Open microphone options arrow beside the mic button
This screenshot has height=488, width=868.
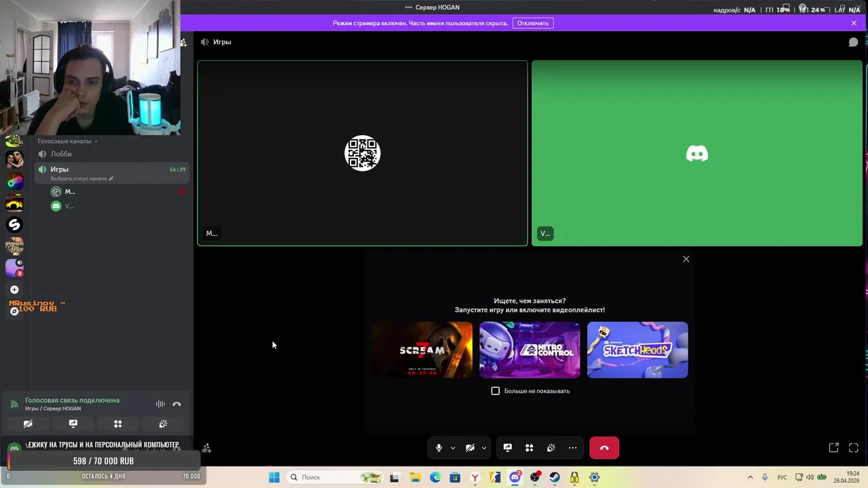[x=452, y=448]
